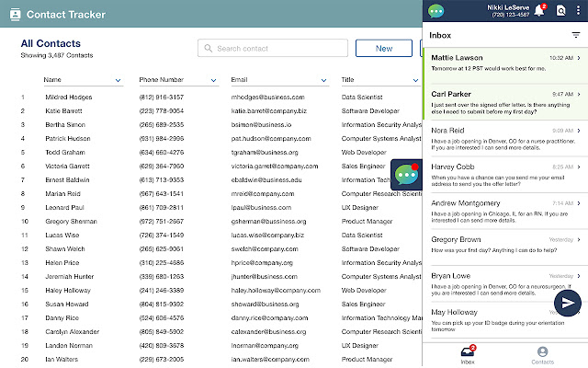Image resolution: width=588 pixels, height=368 pixels.
Task: Click the floating chat bubble widget
Action: [x=406, y=175]
